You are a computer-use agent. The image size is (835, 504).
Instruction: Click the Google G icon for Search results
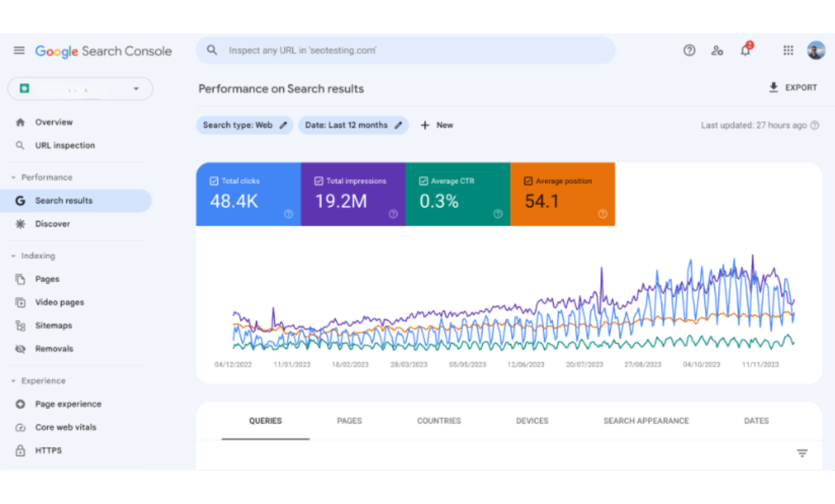pos(20,200)
